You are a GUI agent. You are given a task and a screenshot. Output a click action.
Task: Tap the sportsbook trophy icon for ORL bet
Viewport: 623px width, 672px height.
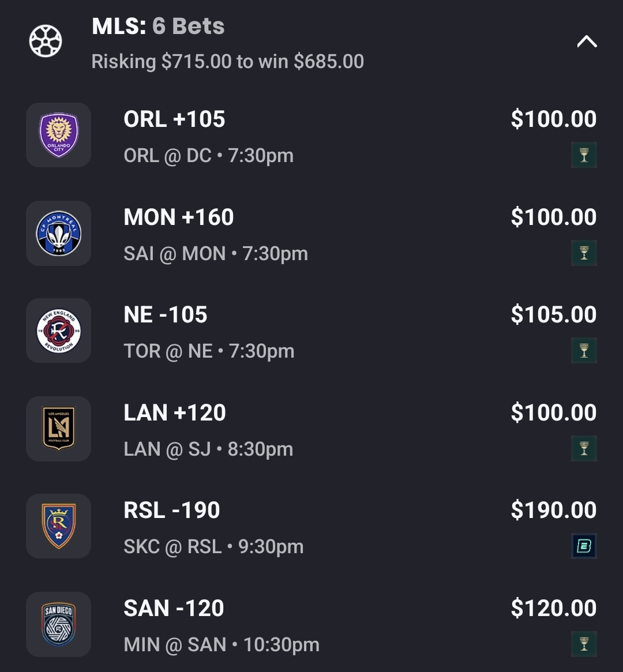click(584, 155)
